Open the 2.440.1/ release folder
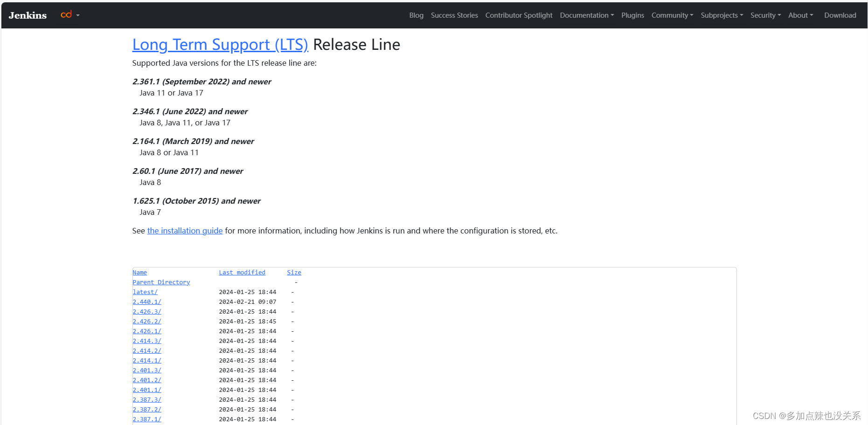868x425 pixels. [x=147, y=302]
